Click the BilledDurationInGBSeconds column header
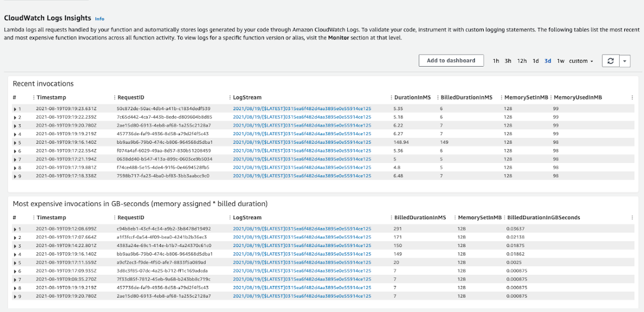The image size is (644, 312). 543,217
